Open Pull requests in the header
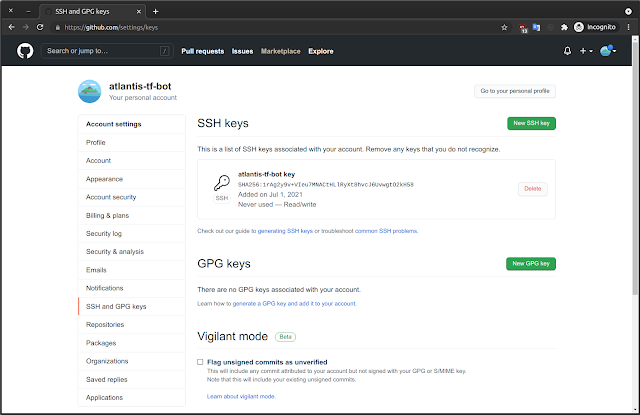This screenshot has width=640, height=415. click(x=203, y=51)
